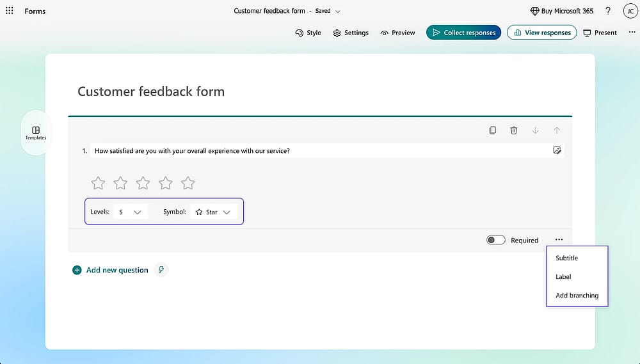
Task: Open the JC account avatar
Action: (x=630, y=11)
